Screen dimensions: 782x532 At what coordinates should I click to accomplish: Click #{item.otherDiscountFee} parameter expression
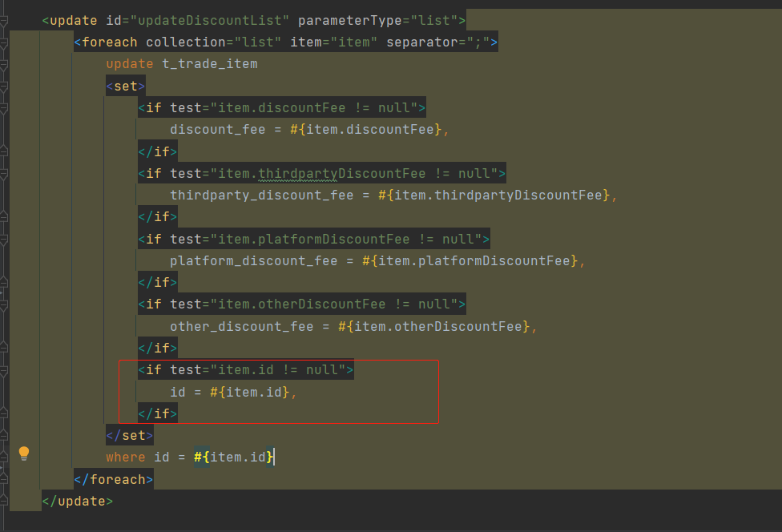[434, 327]
